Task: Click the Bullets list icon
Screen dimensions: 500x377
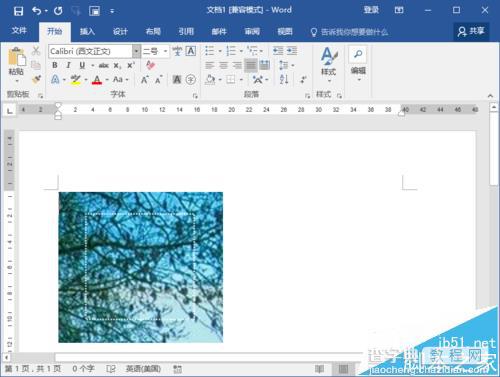Action: pos(210,51)
